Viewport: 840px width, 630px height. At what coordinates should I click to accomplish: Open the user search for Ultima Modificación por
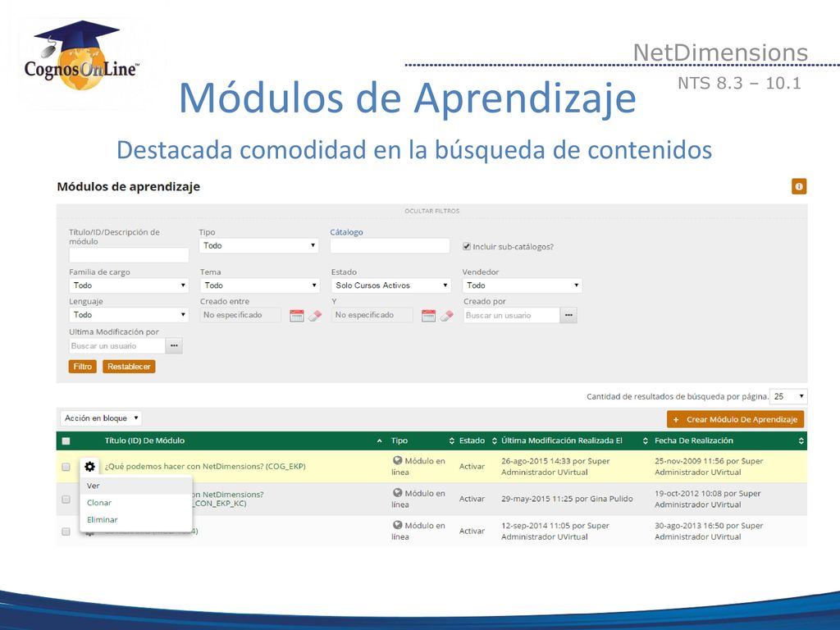tap(174, 346)
